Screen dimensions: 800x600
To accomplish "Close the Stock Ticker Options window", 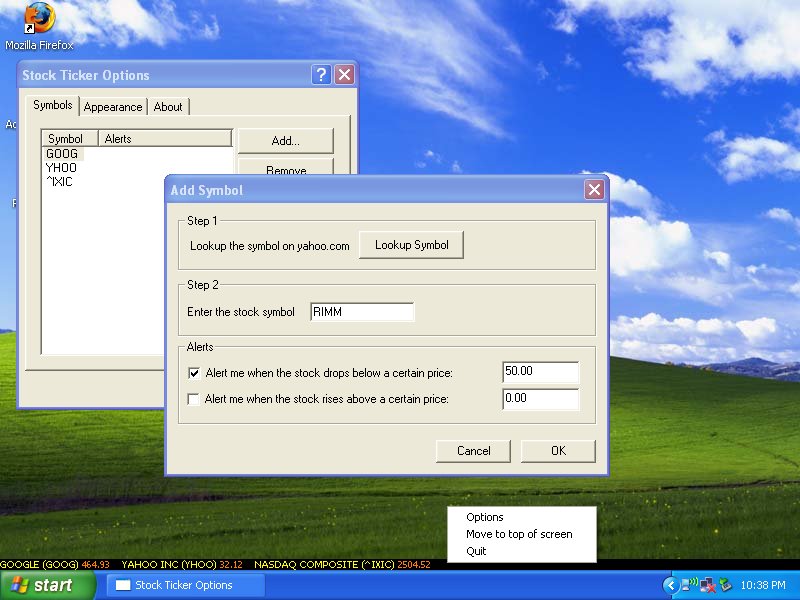I will 344,75.
